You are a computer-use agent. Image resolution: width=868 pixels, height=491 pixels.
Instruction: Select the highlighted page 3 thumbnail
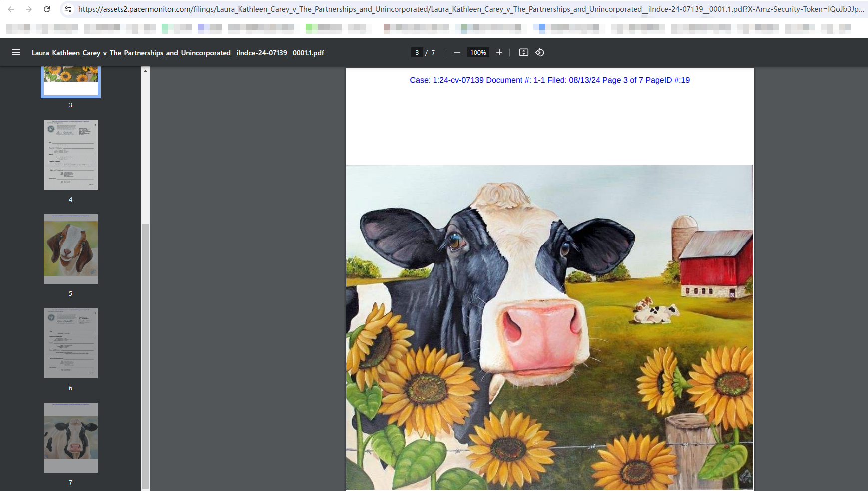tap(71, 82)
